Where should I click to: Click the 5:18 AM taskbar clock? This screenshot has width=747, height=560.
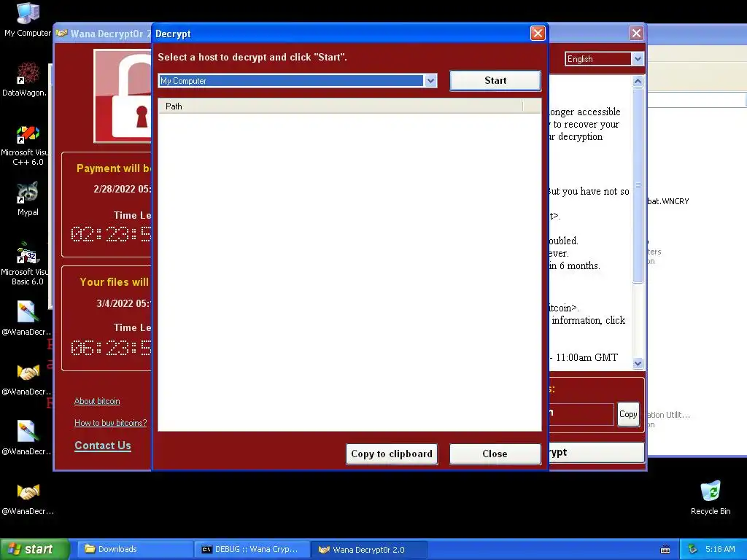pos(720,549)
